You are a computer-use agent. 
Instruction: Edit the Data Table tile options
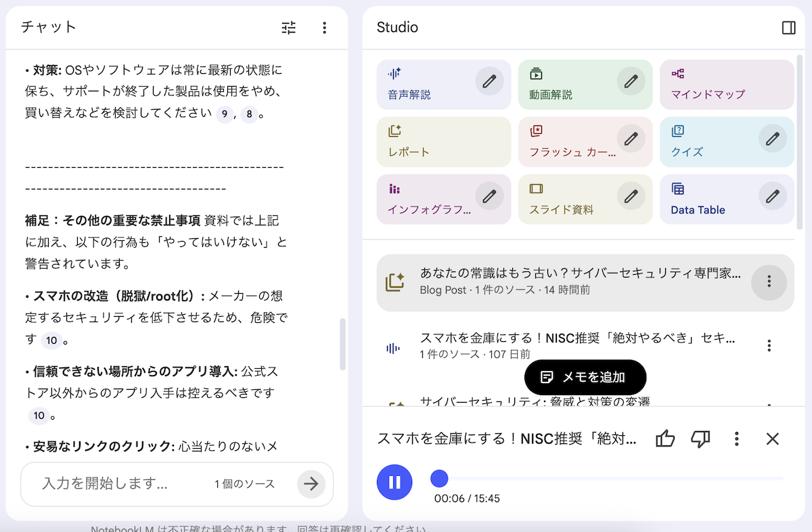[772, 197]
